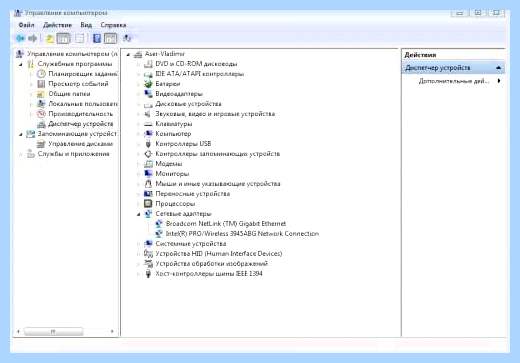Click the Broadcom NetLink adapter icon

[159, 224]
